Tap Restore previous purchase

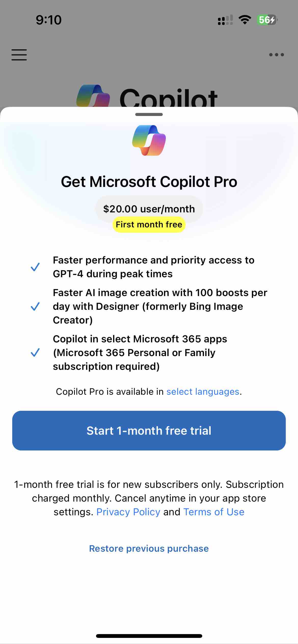tap(149, 548)
